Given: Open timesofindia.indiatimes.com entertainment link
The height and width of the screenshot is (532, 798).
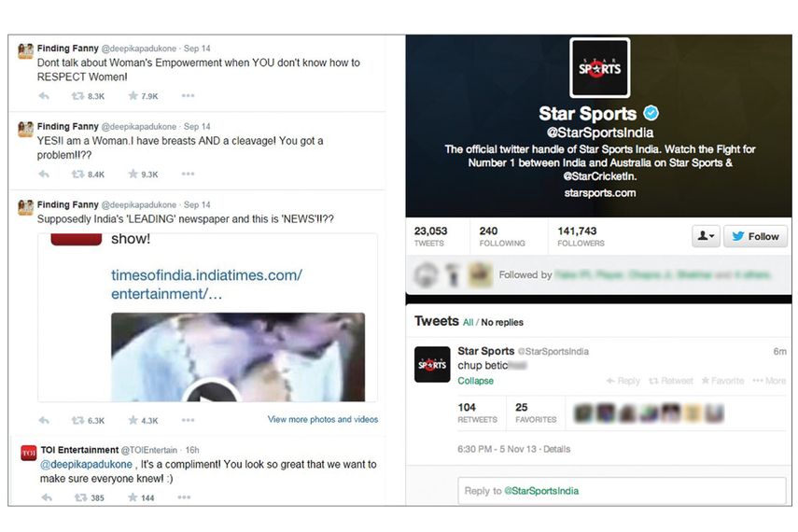Looking at the screenshot, I should tap(206, 285).
